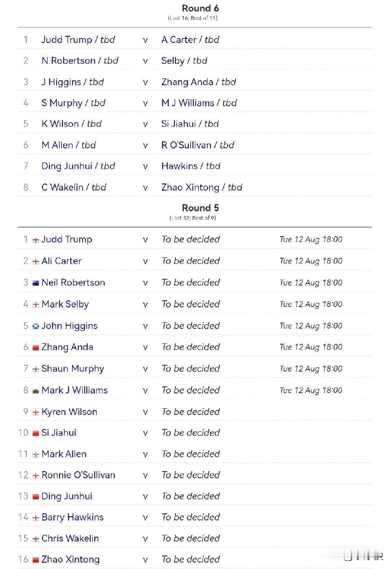Click Round 5 section heading
The width and height of the screenshot is (392, 569).
tap(200, 208)
